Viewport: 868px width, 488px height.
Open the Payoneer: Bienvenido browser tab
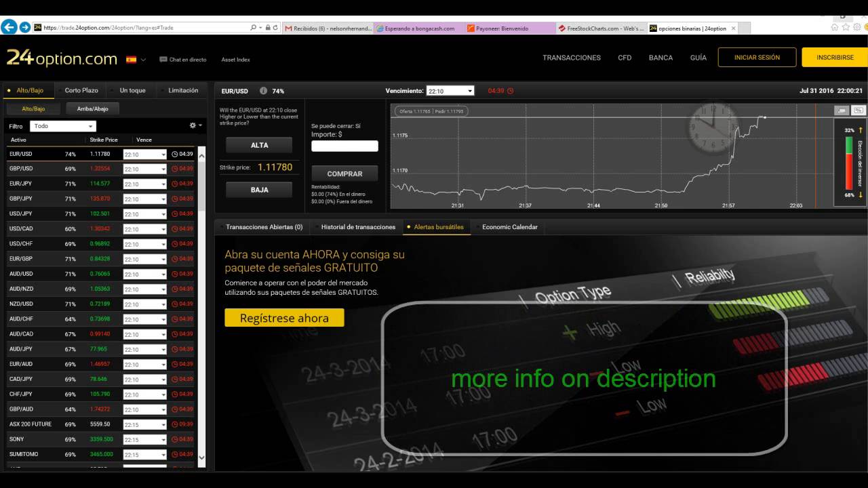click(x=509, y=28)
